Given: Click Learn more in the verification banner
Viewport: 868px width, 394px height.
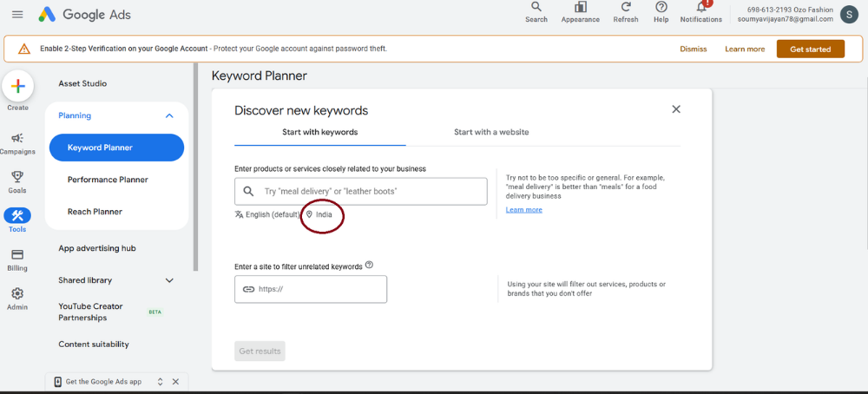Looking at the screenshot, I should pos(745,49).
